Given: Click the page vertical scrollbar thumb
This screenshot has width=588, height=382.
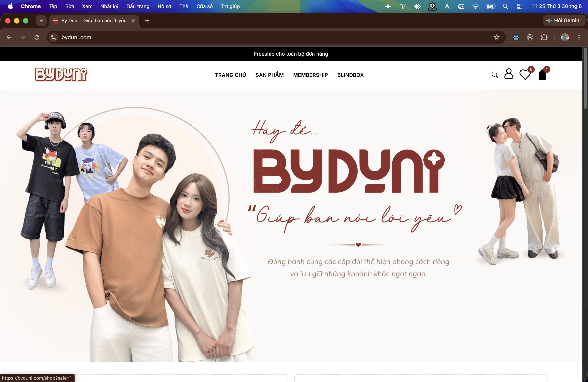Looking at the screenshot, I should pos(585,78).
